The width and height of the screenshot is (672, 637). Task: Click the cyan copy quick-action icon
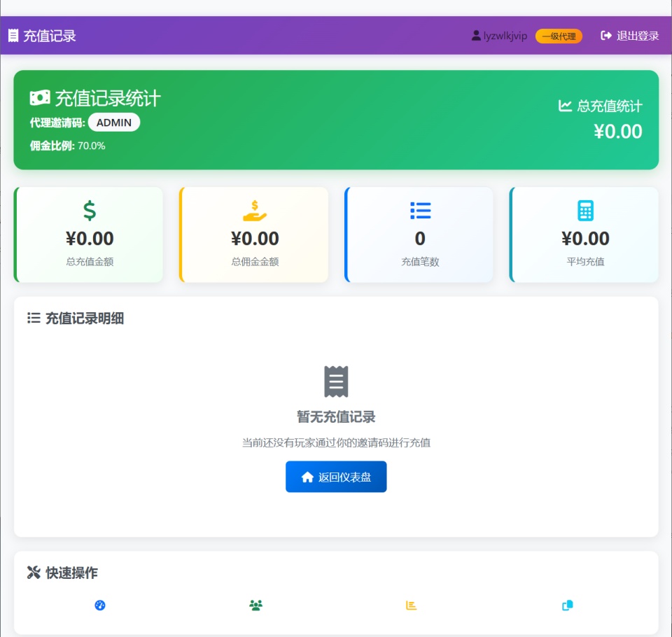(568, 605)
